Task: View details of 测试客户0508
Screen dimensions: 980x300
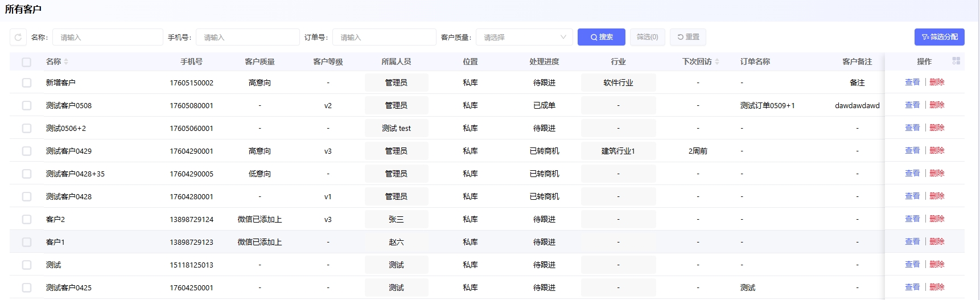Action: (x=912, y=105)
